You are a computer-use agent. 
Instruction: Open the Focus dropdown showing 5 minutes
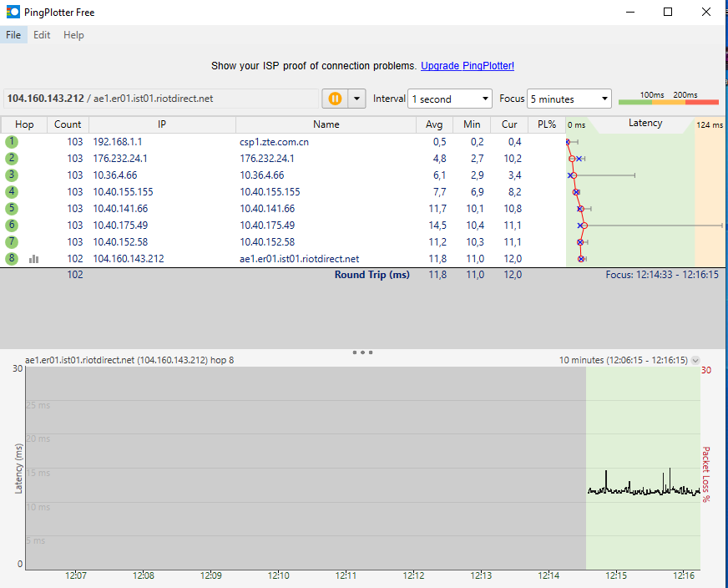click(x=569, y=99)
